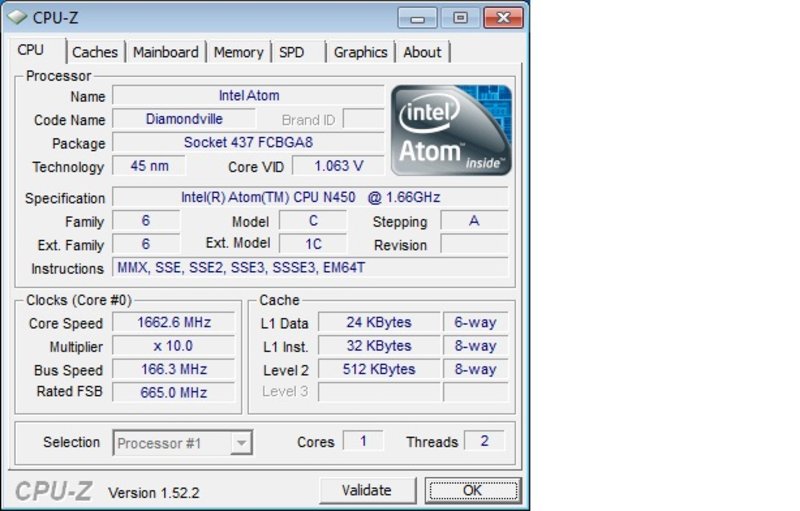Click the Ext. Family value field
This screenshot has height=511, width=800.
click(x=146, y=244)
